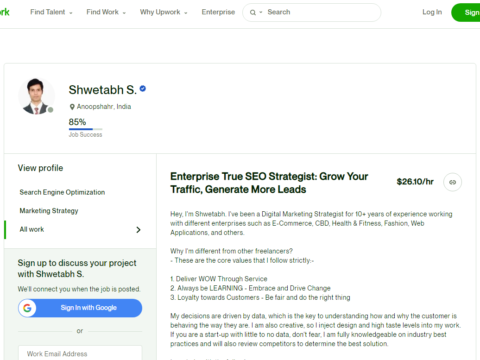The image size is (480, 360).
Task: Open the Find Work dropdown menu
Action: 106,12
